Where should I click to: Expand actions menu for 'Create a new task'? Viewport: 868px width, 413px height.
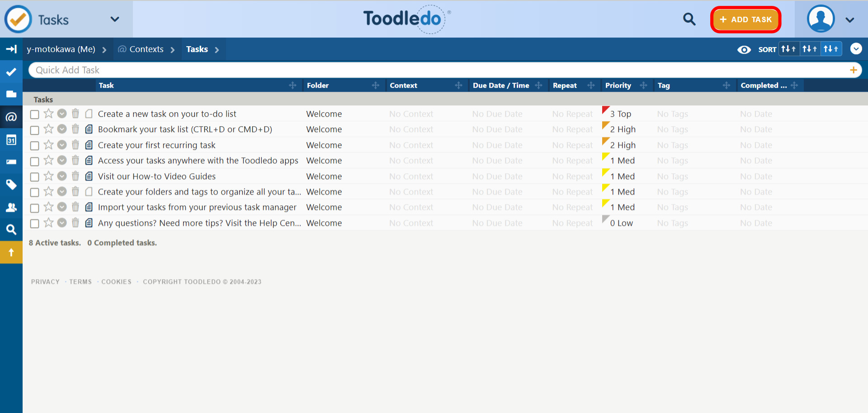[62, 114]
